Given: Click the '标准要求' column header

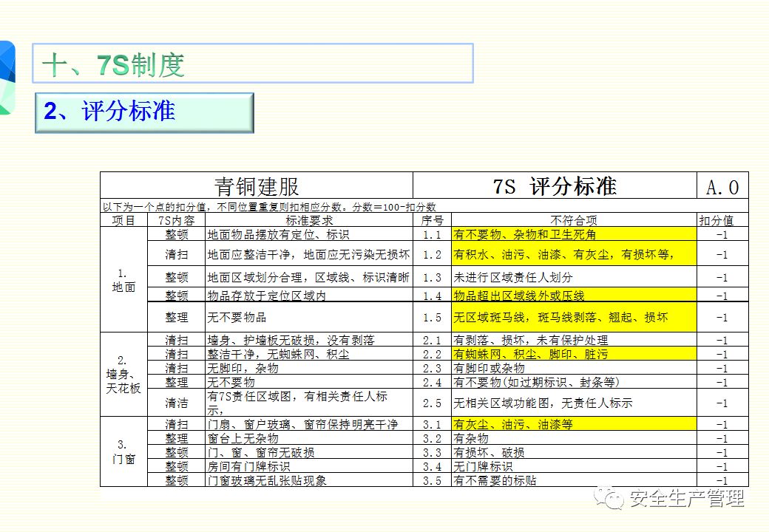Looking at the screenshot, I should pyautogui.click(x=309, y=220).
